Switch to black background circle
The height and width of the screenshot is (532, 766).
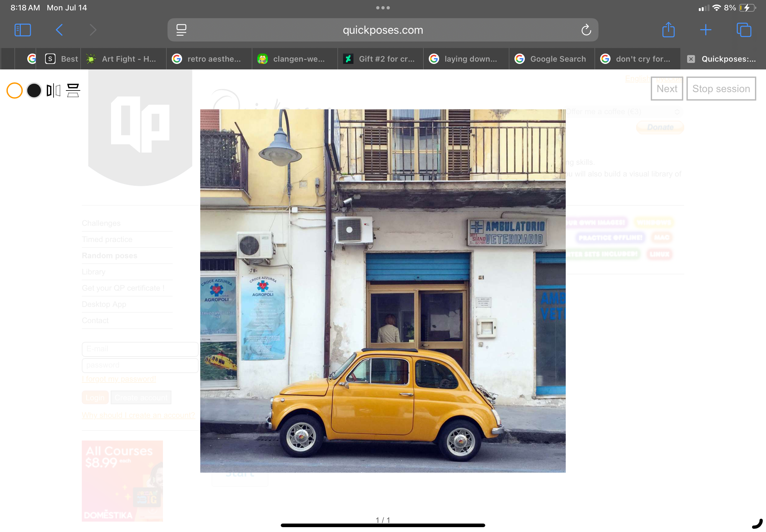34,91
